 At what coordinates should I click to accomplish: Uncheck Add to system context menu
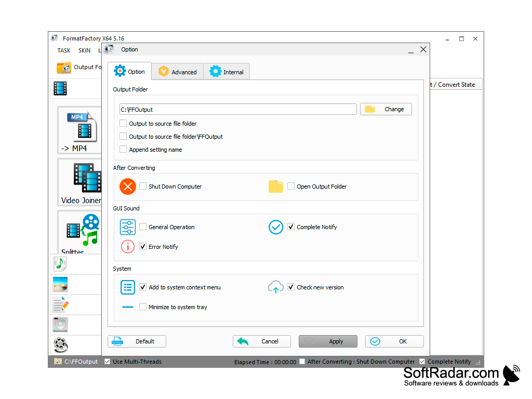143,287
